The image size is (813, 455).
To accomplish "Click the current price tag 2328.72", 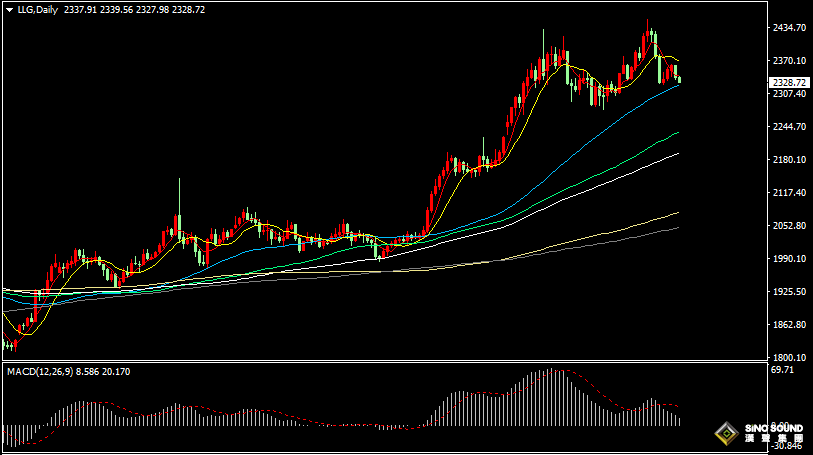I will pos(789,82).
